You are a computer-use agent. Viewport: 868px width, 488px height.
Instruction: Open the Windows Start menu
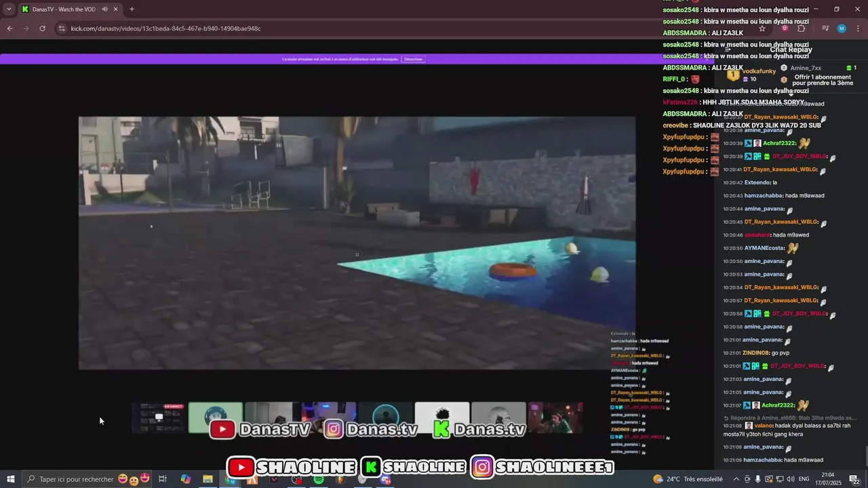click(x=10, y=479)
